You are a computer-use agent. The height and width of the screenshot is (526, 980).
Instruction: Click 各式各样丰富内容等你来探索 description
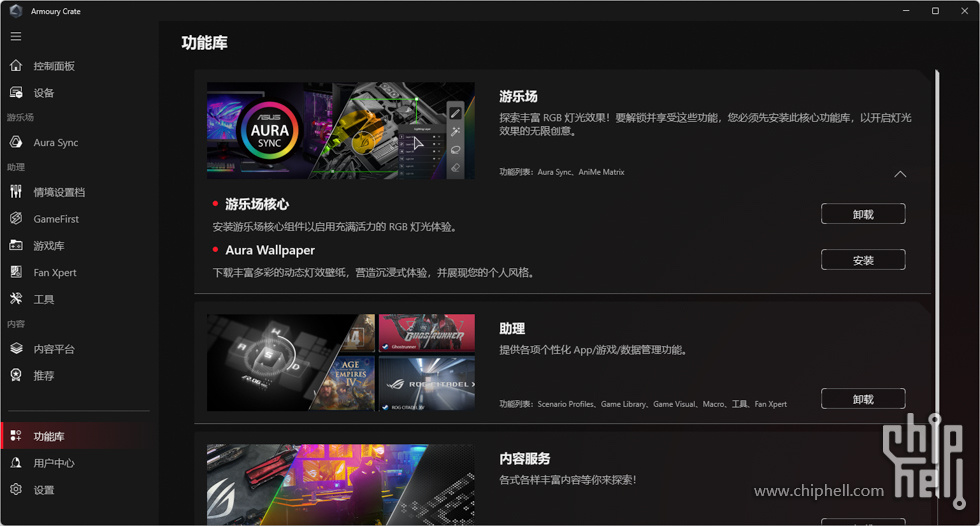pos(568,480)
